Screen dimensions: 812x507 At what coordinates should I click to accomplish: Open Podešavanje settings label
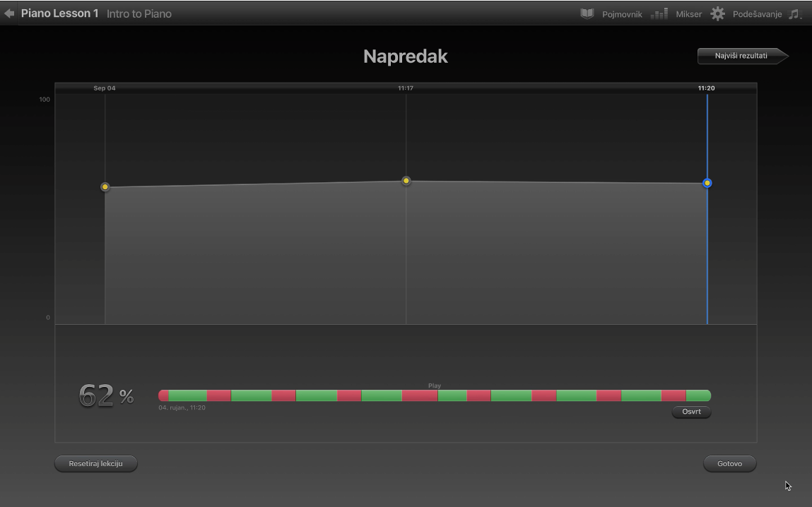(757, 15)
